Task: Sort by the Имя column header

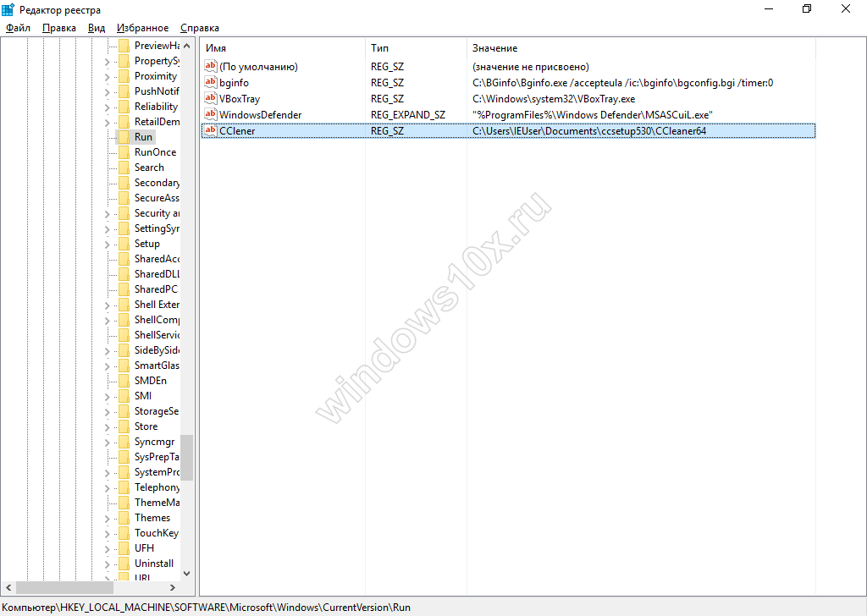Action: coord(282,48)
